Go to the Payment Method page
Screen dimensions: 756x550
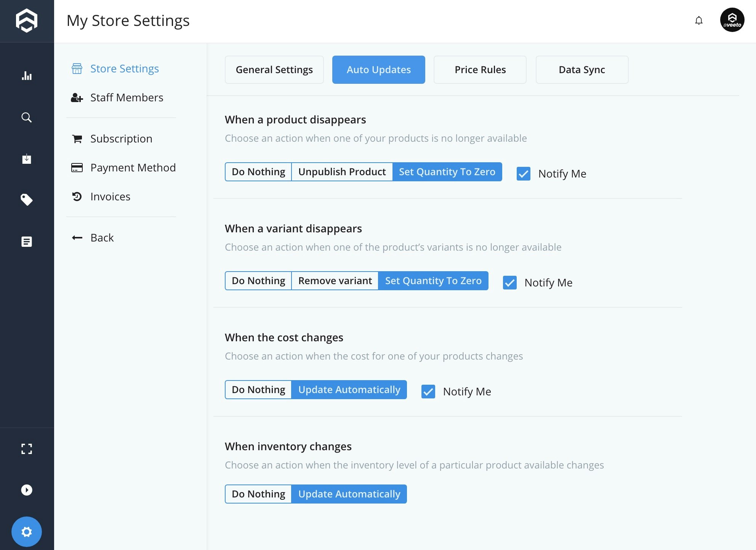click(x=133, y=168)
